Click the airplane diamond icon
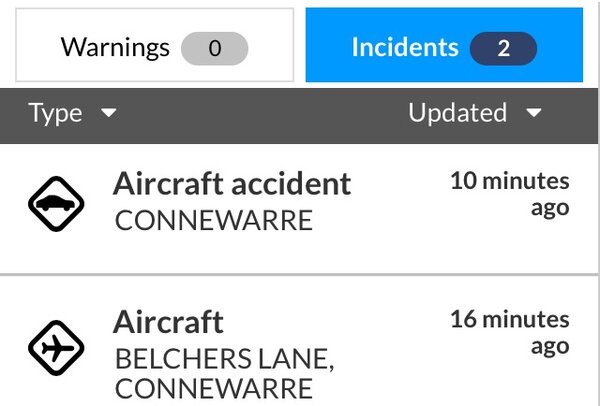Image resolution: width=600 pixels, height=406 pixels. pos(55,346)
